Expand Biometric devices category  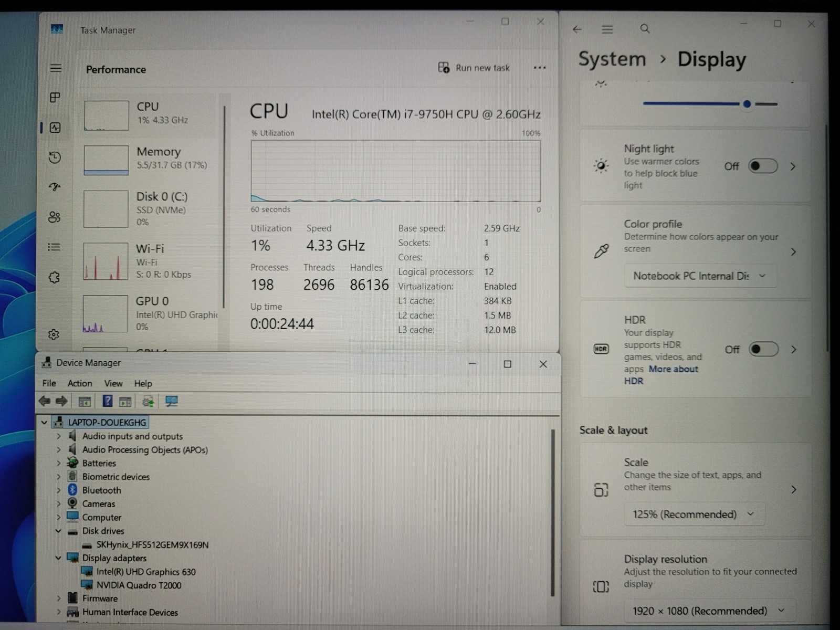pos(58,477)
